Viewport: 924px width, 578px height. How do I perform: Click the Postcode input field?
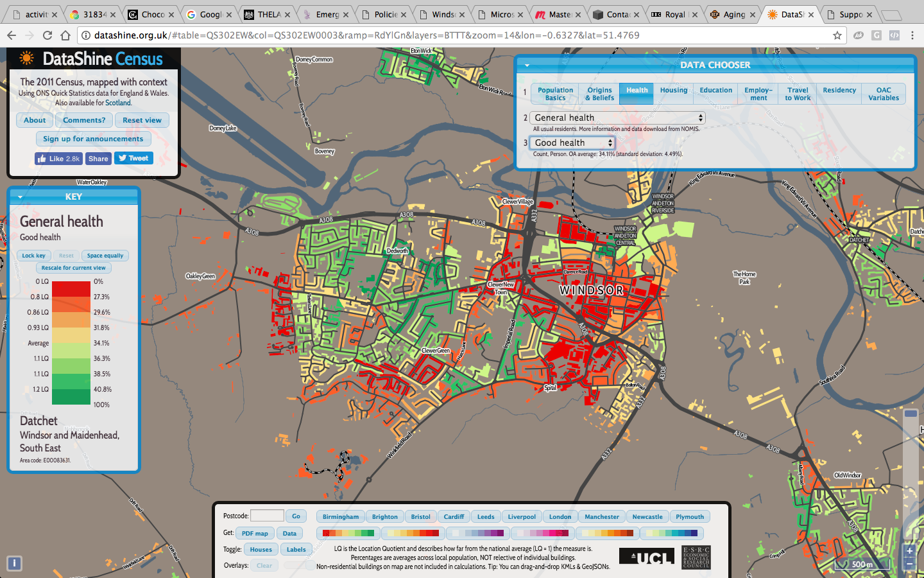(x=267, y=516)
